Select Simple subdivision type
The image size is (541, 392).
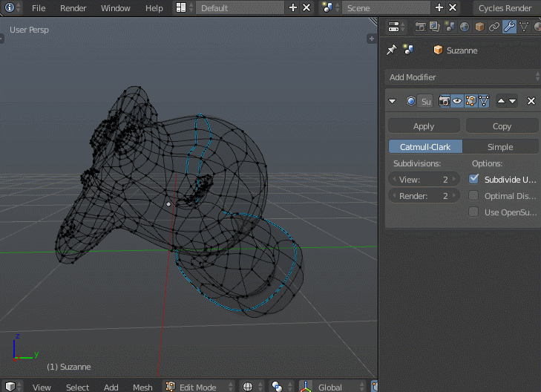click(x=500, y=147)
